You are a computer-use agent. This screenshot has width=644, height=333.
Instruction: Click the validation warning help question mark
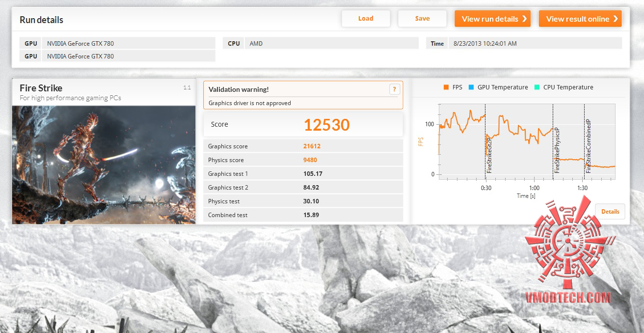pyautogui.click(x=394, y=89)
